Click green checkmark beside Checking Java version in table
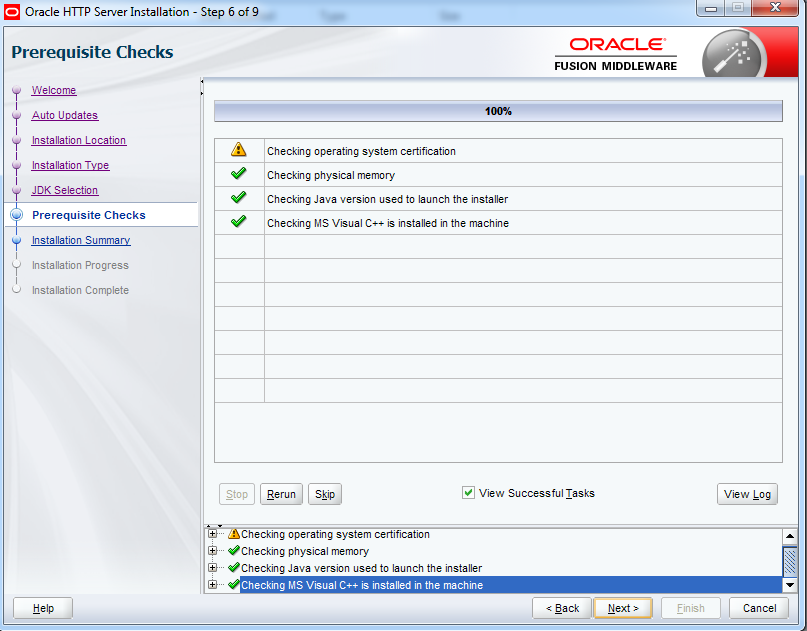 click(238, 198)
